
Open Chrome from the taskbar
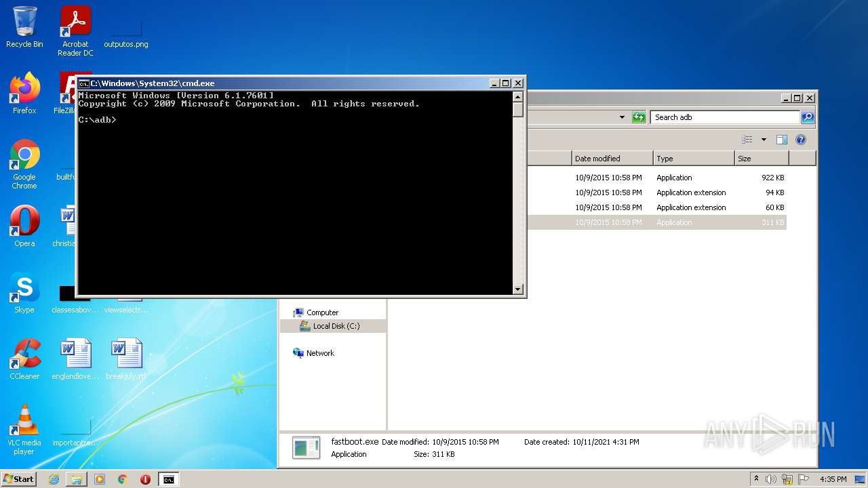coord(122,479)
